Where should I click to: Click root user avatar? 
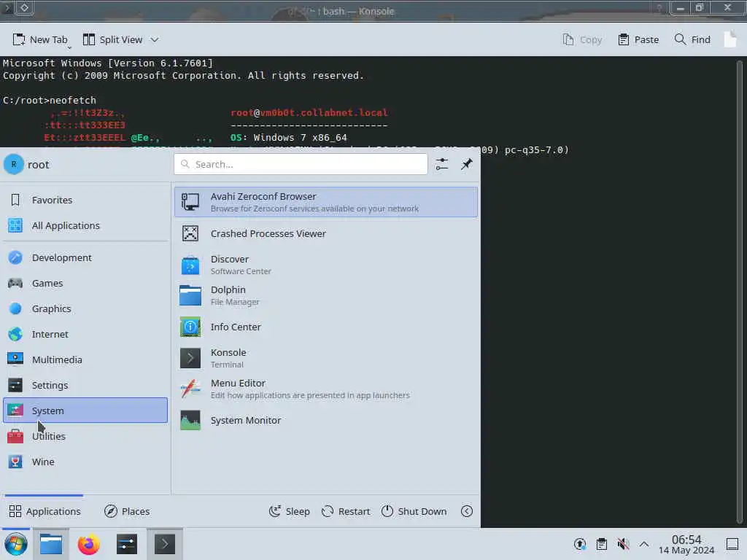(x=14, y=164)
